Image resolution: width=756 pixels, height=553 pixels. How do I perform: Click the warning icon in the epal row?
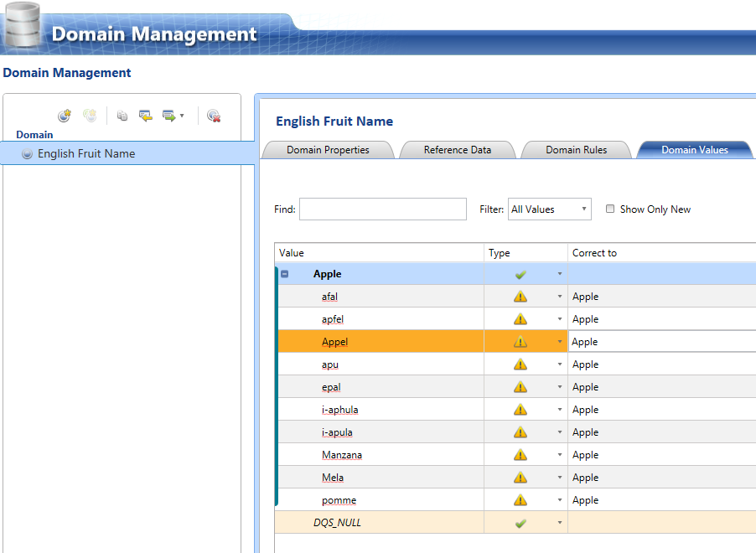(x=520, y=387)
